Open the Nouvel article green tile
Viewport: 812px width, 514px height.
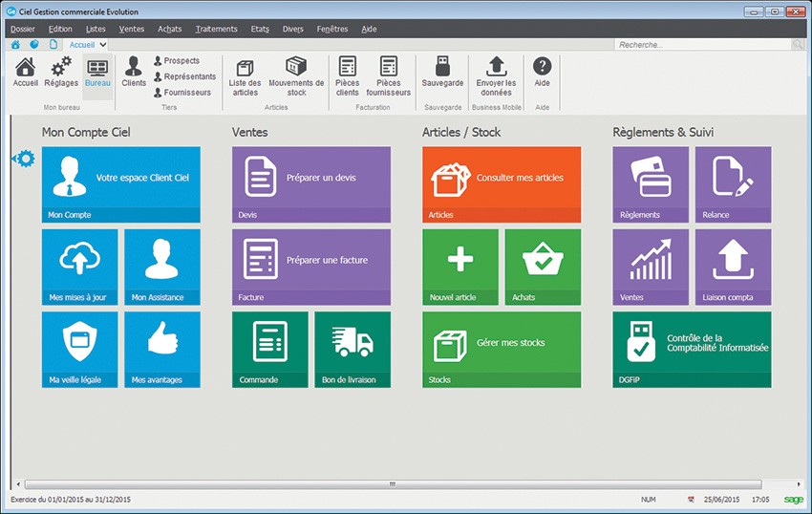[460, 266]
